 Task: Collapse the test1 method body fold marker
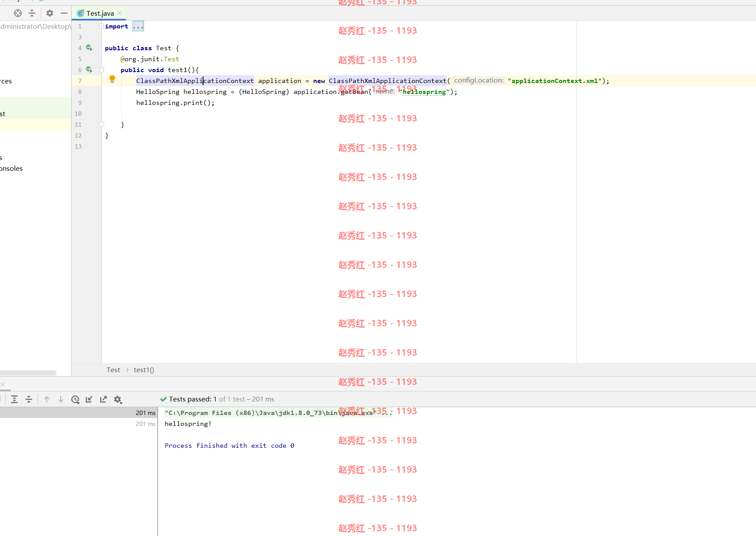coord(102,70)
